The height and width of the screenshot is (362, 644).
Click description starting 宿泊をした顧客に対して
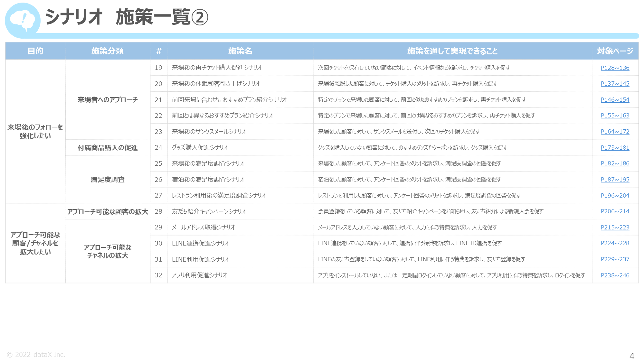(x=410, y=180)
